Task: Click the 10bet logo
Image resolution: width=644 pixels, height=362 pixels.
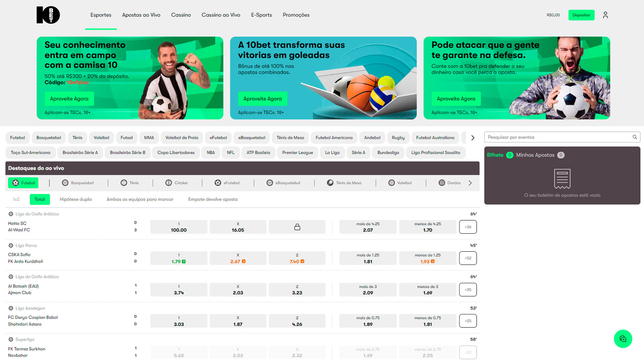Action: pyautogui.click(x=48, y=15)
